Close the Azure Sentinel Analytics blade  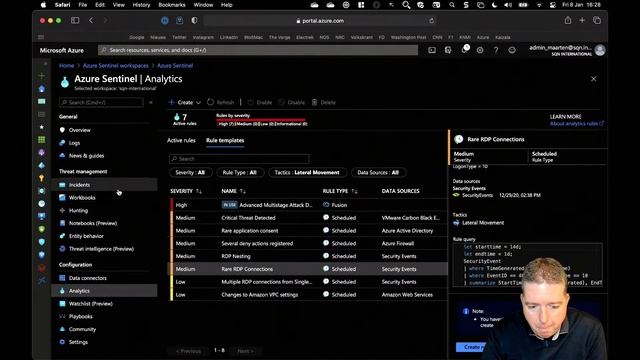point(593,79)
